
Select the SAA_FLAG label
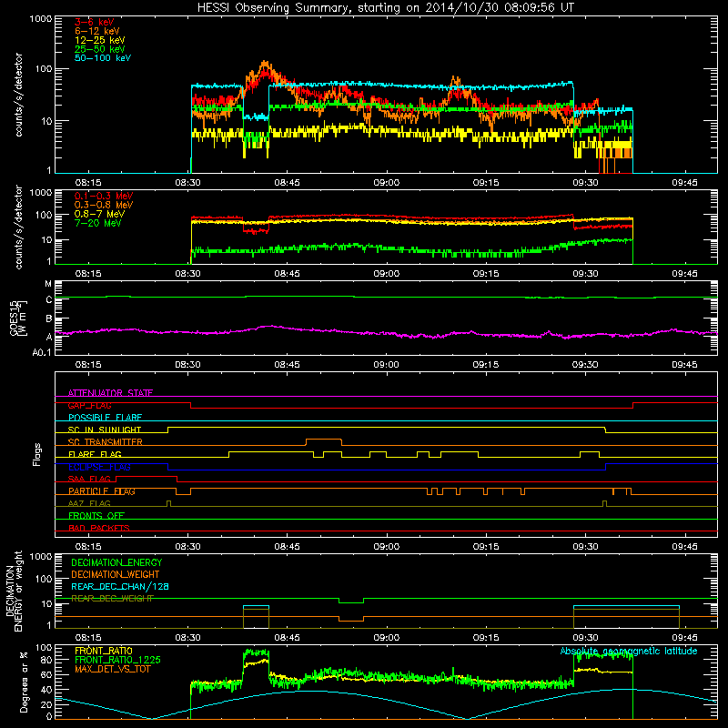point(89,479)
